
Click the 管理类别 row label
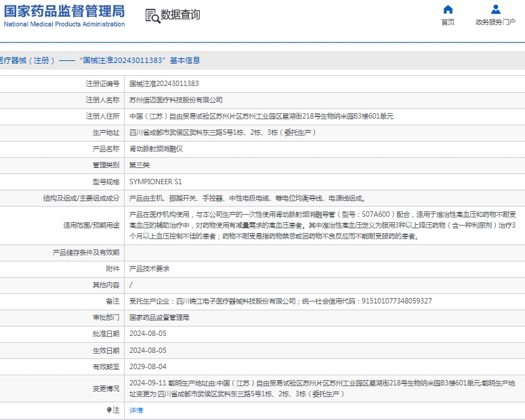tap(106, 165)
